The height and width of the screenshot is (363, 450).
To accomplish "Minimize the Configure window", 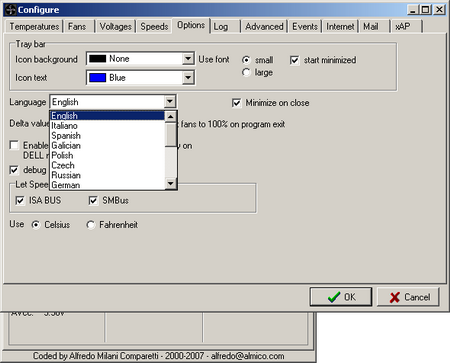I will click(413, 10).
